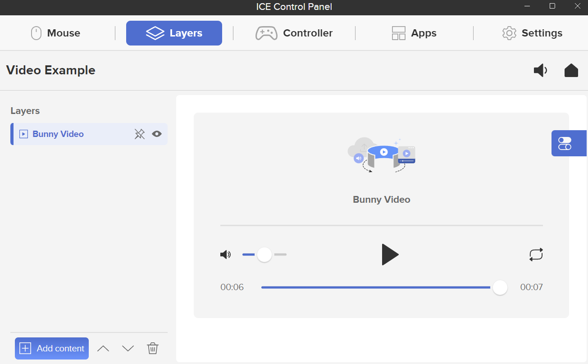Hide Bunny Video layer with eye toggle
This screenshot has height=364, width=588.
coord(156,134)
